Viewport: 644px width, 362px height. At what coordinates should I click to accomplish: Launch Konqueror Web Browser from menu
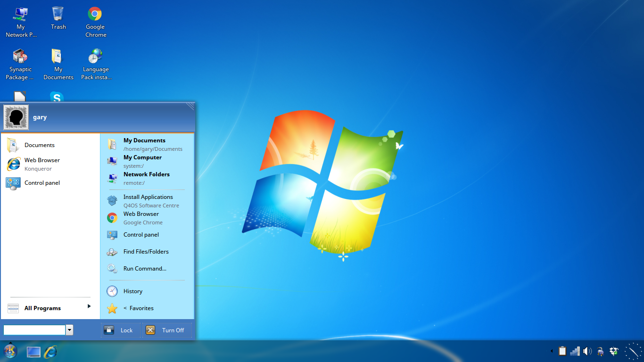[x=50, y=164]
